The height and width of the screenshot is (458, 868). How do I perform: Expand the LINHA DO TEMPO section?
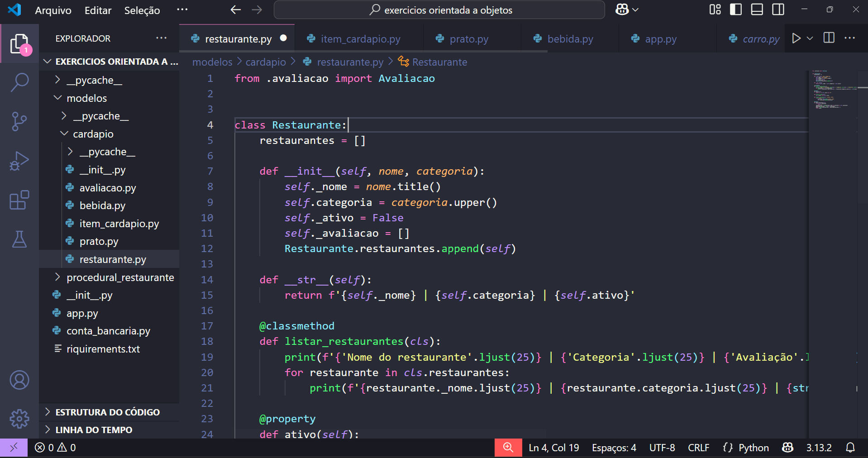(x=109, y=429)
